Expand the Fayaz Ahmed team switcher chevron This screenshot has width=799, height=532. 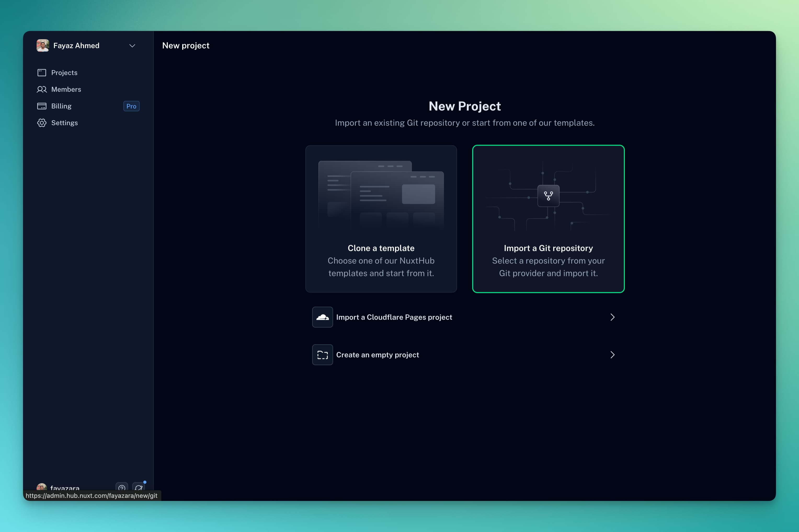[x=132, y=46]
